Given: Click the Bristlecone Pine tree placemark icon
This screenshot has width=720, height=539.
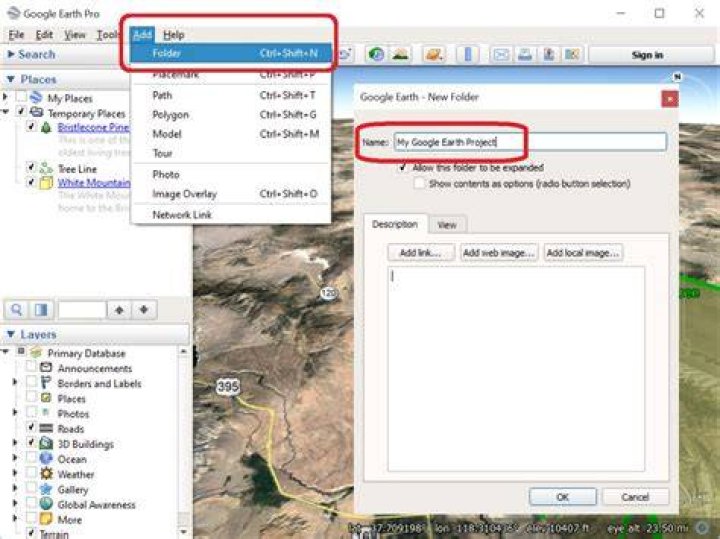Looking at the screenshot, I should [x=46, y=127].
